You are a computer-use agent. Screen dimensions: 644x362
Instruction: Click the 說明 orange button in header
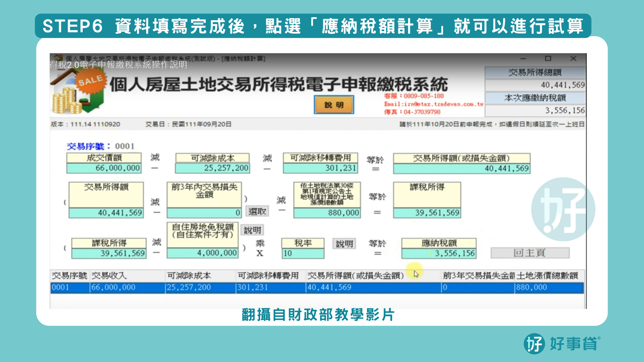[334, 105]
